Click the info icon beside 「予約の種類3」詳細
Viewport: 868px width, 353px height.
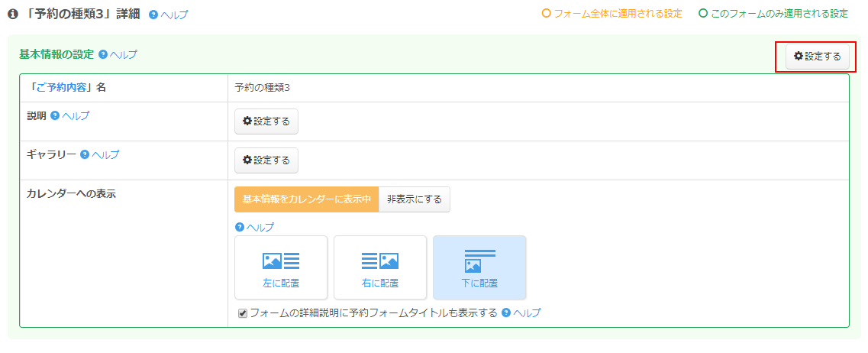[12, 14]
